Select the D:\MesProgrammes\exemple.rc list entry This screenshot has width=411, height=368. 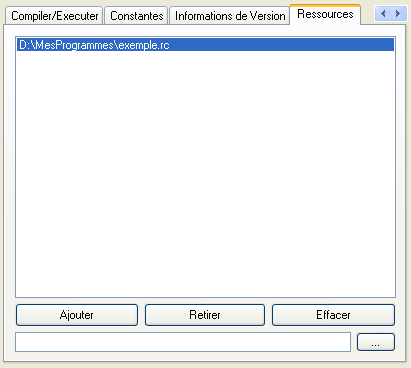coord(205,45)
